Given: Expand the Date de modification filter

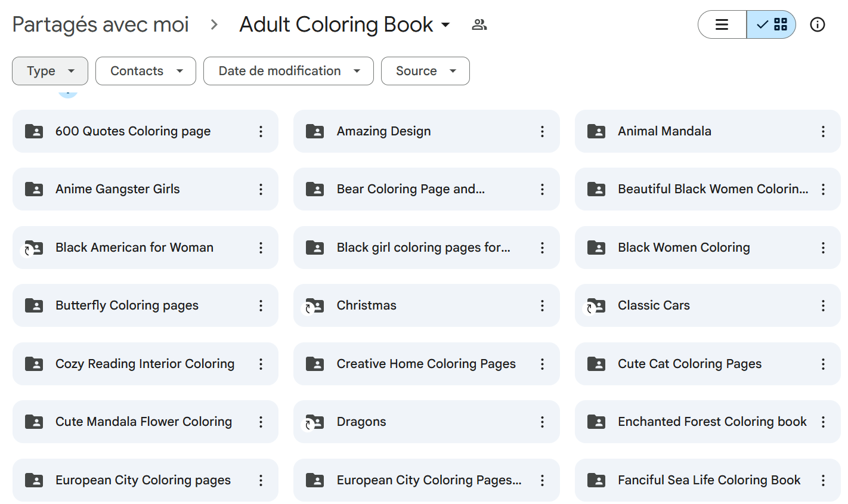Looking at the screenshot, I should tap(289, 71).
